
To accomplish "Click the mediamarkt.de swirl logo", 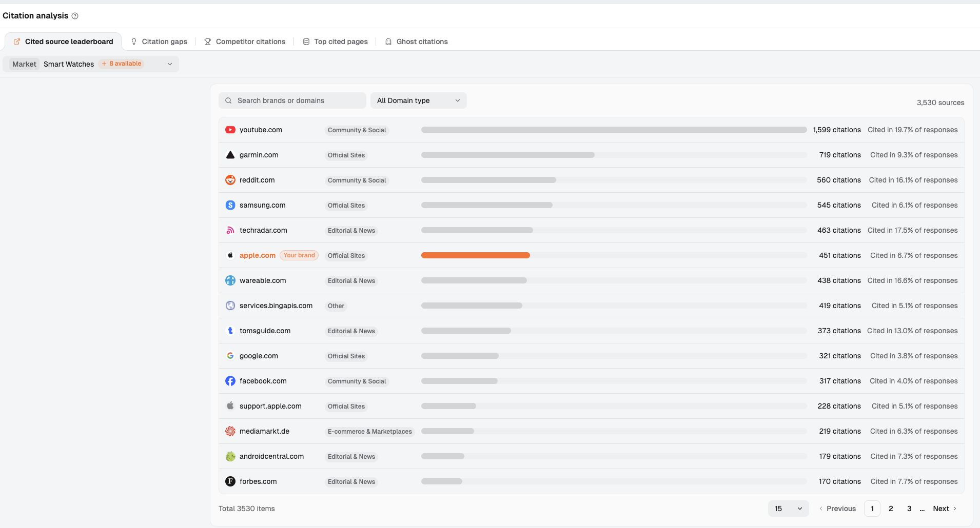I will 230,432.
